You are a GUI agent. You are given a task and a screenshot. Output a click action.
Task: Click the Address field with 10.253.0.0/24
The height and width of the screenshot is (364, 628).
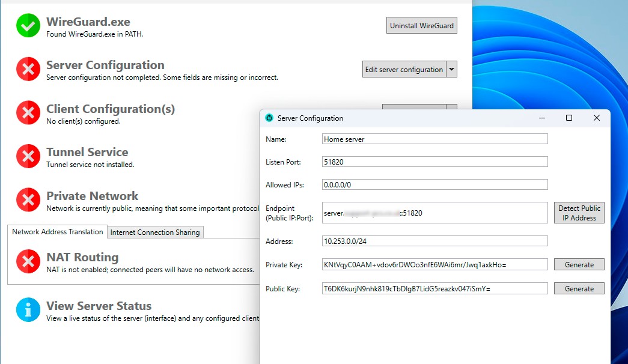pos(435,241)
